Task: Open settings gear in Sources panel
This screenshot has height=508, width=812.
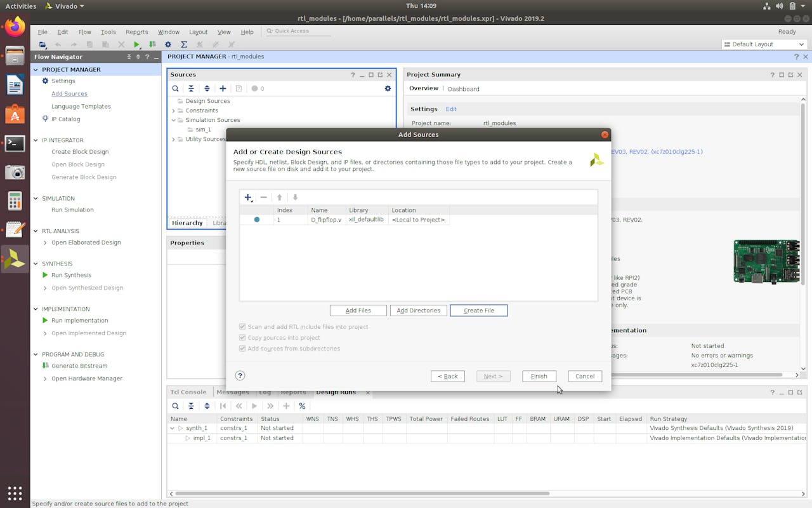Action: (x=388, y=88)
